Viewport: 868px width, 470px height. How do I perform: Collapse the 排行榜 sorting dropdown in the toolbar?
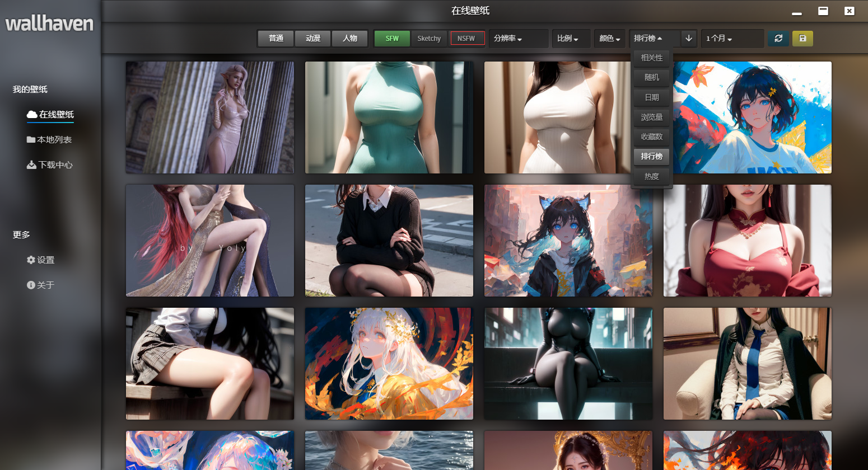tap(655, 39)
